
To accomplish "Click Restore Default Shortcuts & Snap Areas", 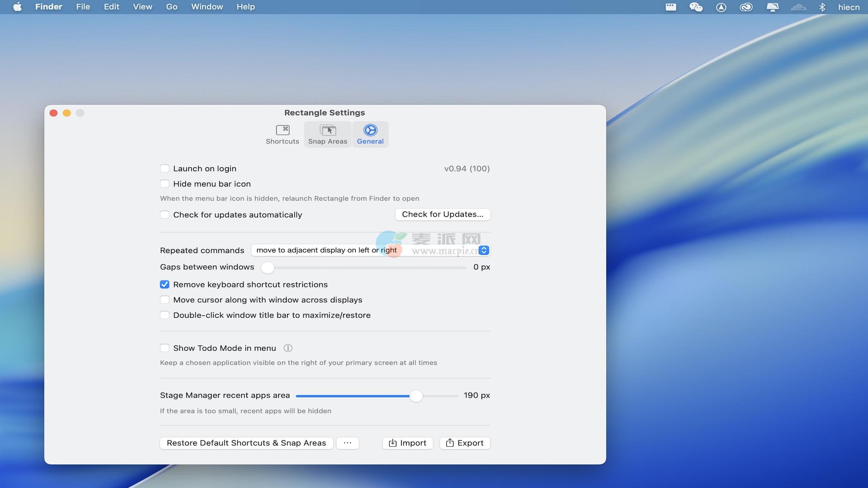I will coord(246,443).
